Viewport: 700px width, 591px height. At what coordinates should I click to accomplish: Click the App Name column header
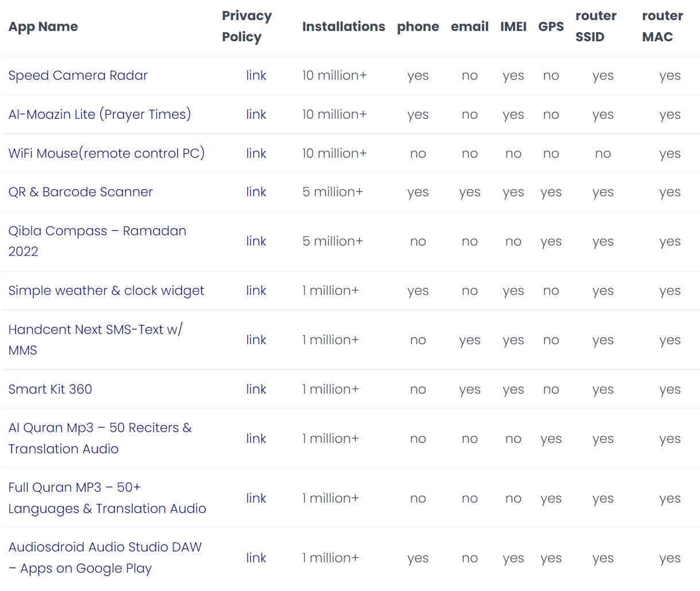(x=43, y=27)
